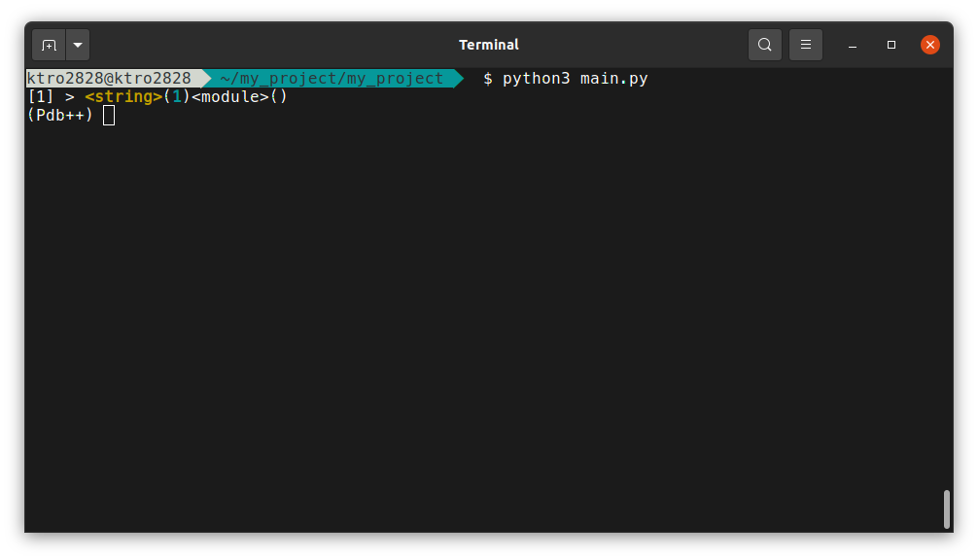Click the terminal scrollbar handle

coord(946,508)
